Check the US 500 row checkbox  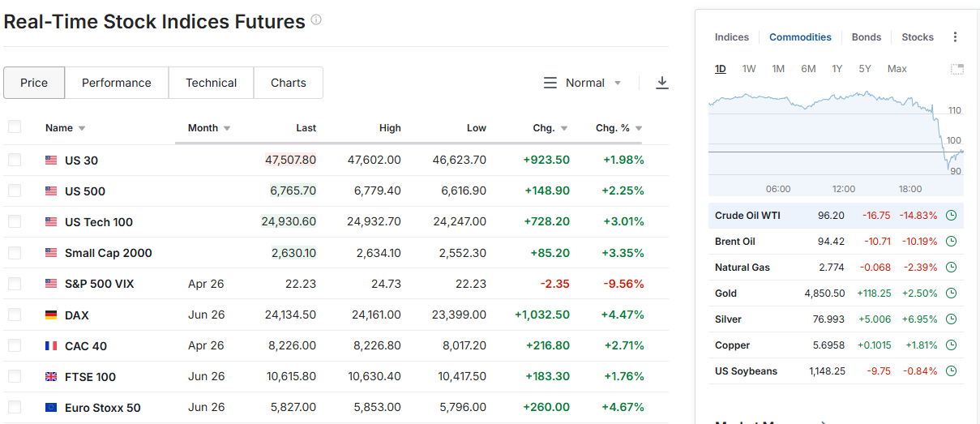15,191
